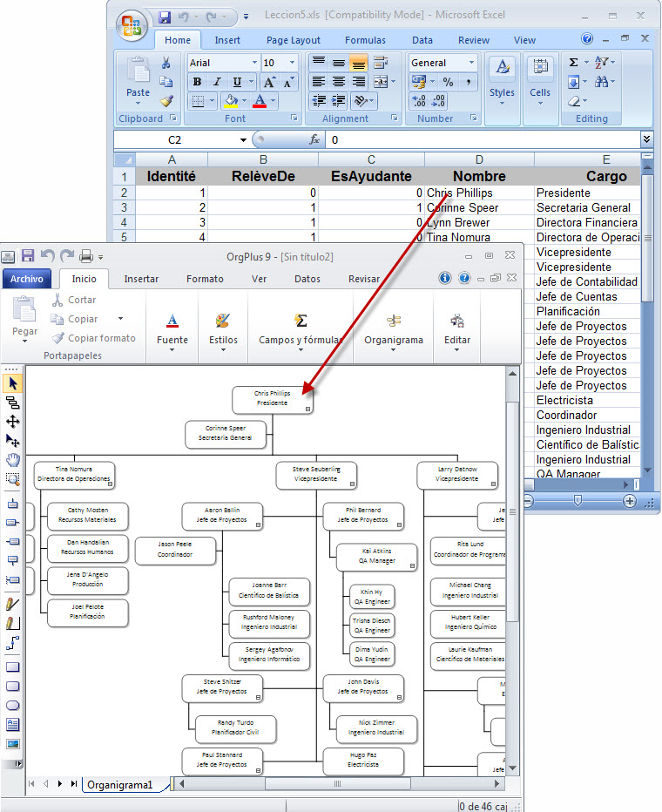Toggle Bold formatting in Excel
This screenshot has width=662, height=812.
(x=197, y=82)
